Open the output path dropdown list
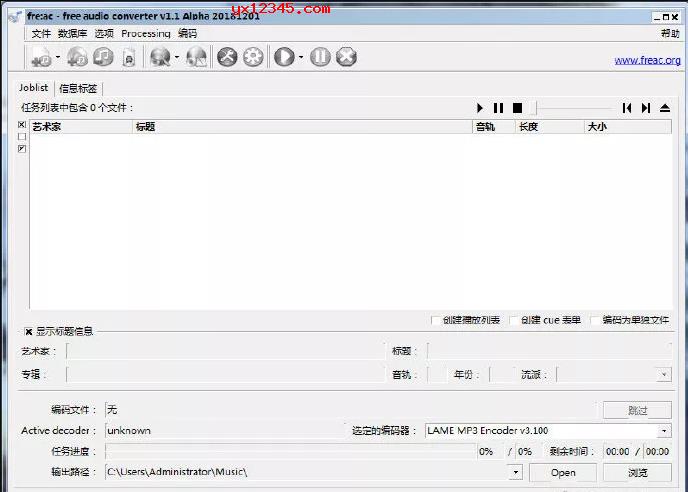Screen dimensions: 688x492 (515, 472)
